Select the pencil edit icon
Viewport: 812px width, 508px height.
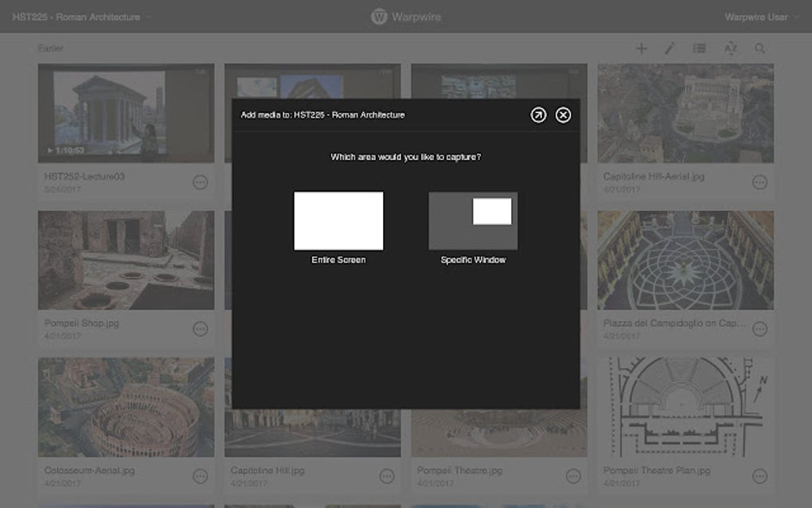[x=670, y=48]
